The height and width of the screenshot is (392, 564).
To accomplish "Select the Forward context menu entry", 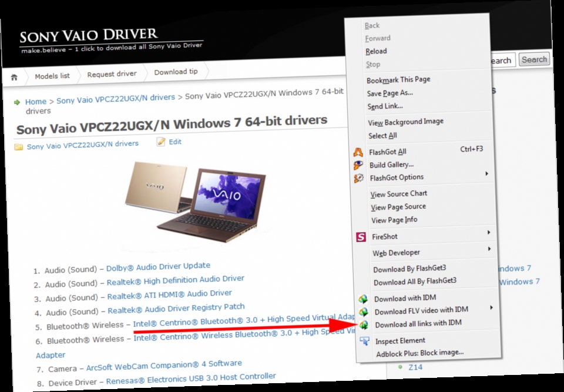I will click(377, 38).
